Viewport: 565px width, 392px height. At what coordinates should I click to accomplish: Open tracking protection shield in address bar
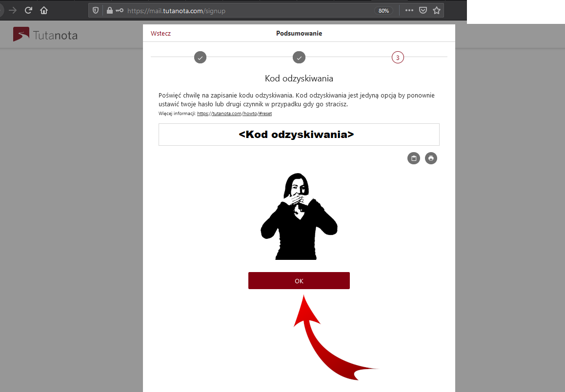click(96, 10)
